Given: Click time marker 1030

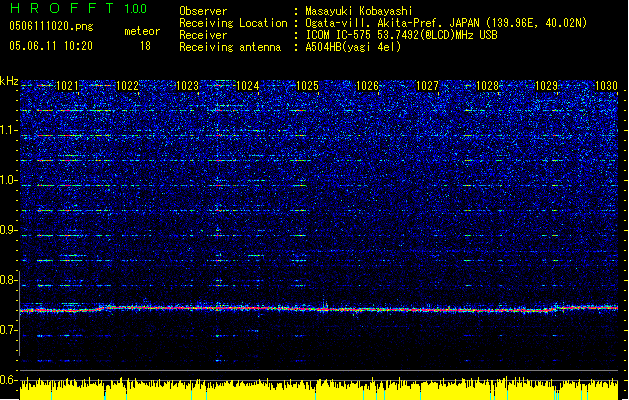Looking at the screenshot, I should (x=607, y=86).
